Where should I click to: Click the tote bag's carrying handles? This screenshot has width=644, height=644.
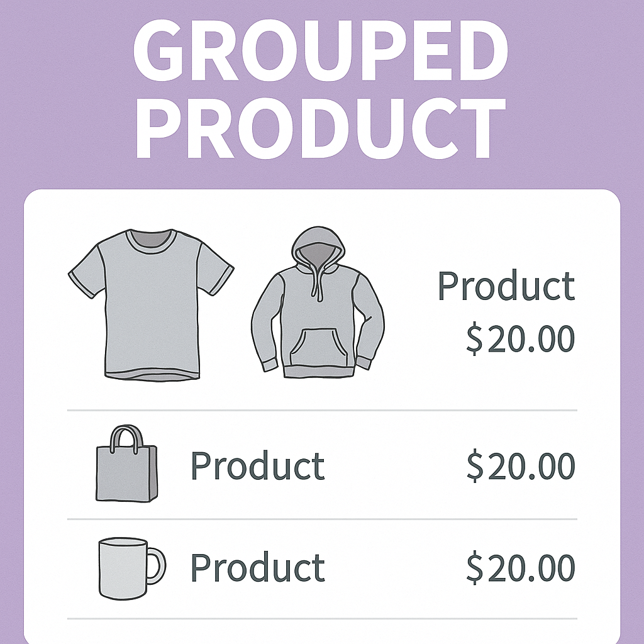coord(126,438)
